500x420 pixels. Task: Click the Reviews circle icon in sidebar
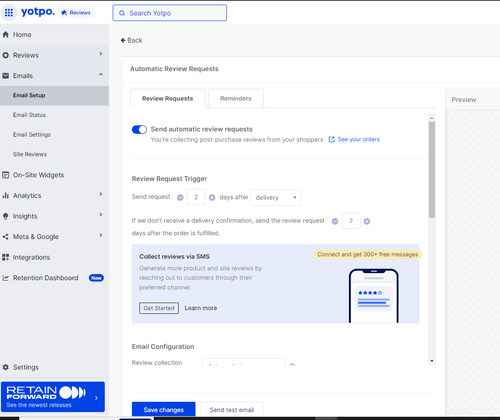5,55
